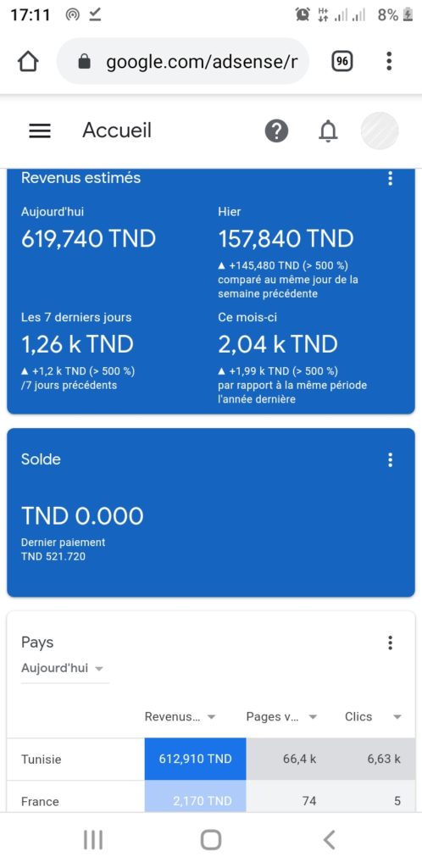Image resolution: width=422 pixels, height=868 pixels.
Task: Select the Tunisie country row
Action: coord(211,759)
